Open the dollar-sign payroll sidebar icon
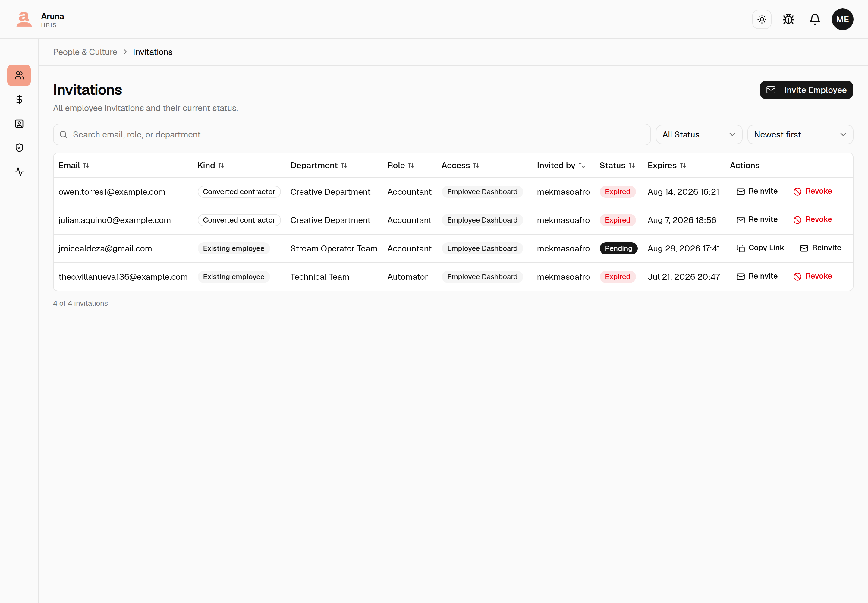 19,99
